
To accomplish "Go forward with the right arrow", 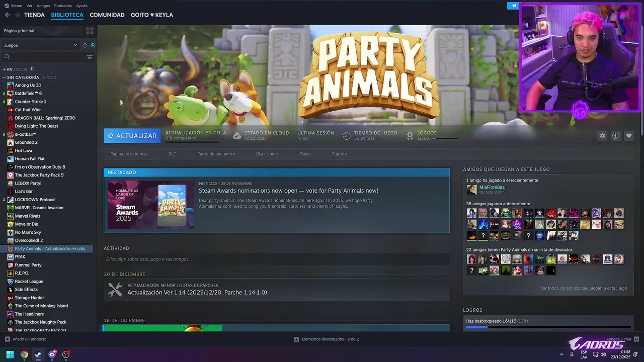I will (x=17, y=15).
